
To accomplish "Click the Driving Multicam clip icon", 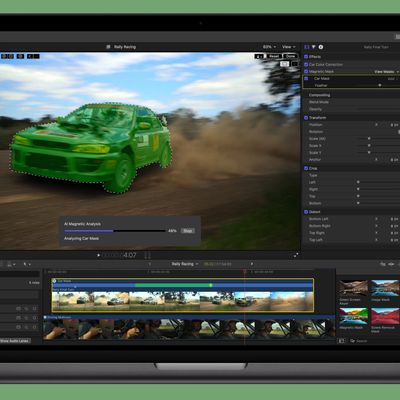I will point(45,317).
